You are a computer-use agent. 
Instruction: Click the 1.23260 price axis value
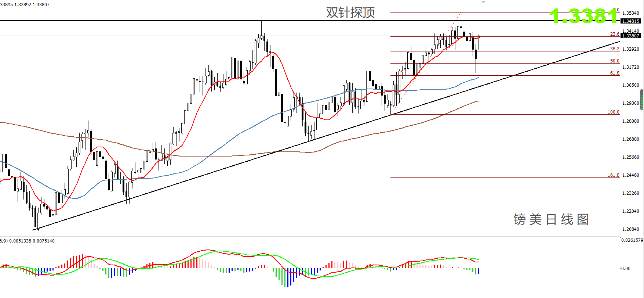[x=631, y=193]
